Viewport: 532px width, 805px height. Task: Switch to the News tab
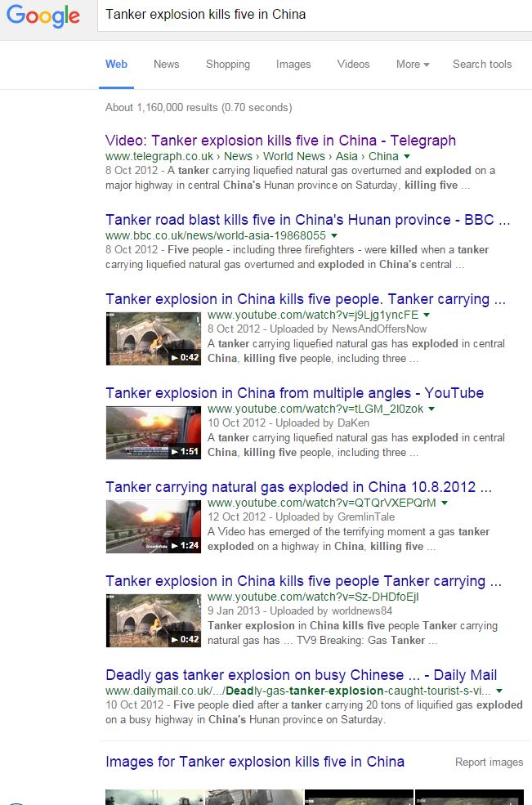pos(167,65)
